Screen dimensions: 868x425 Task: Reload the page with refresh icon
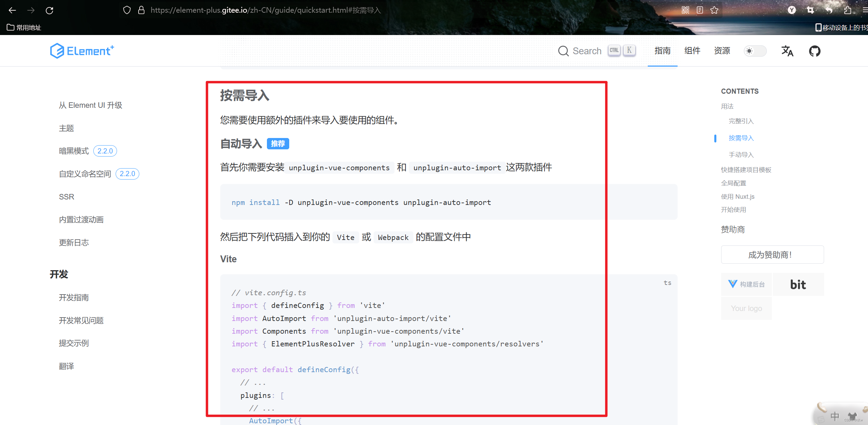(x=49, y=10)
